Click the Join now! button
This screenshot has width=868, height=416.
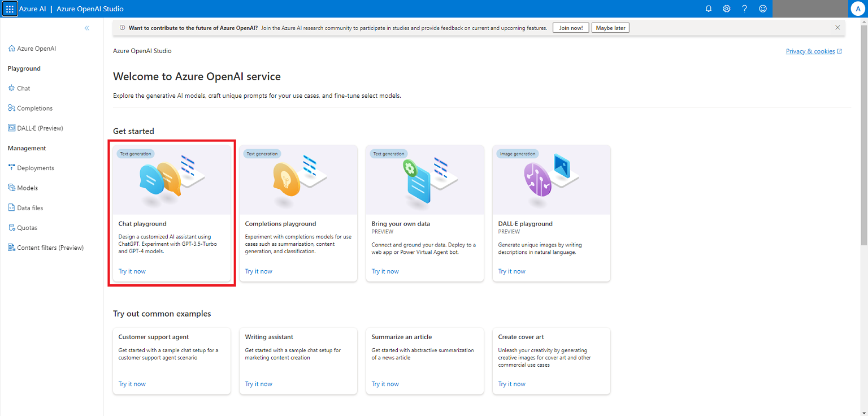pos(571,28)
